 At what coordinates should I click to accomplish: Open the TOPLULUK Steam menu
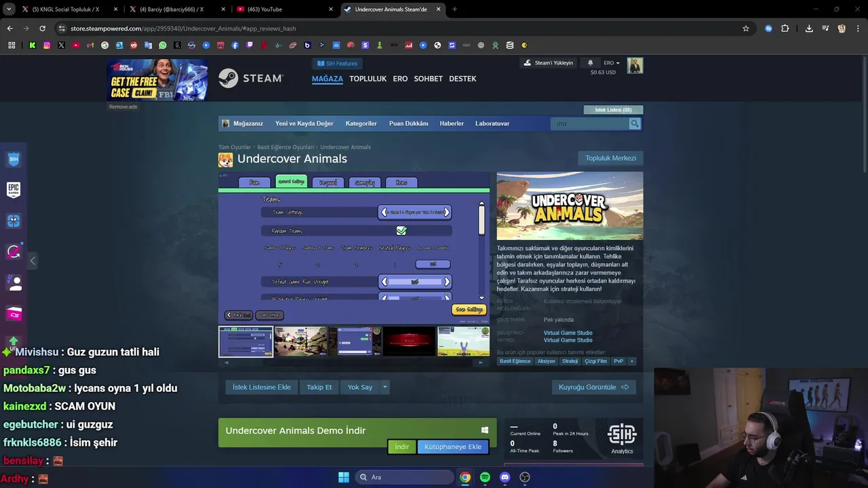pyautogui.click(x=368, y=79)
